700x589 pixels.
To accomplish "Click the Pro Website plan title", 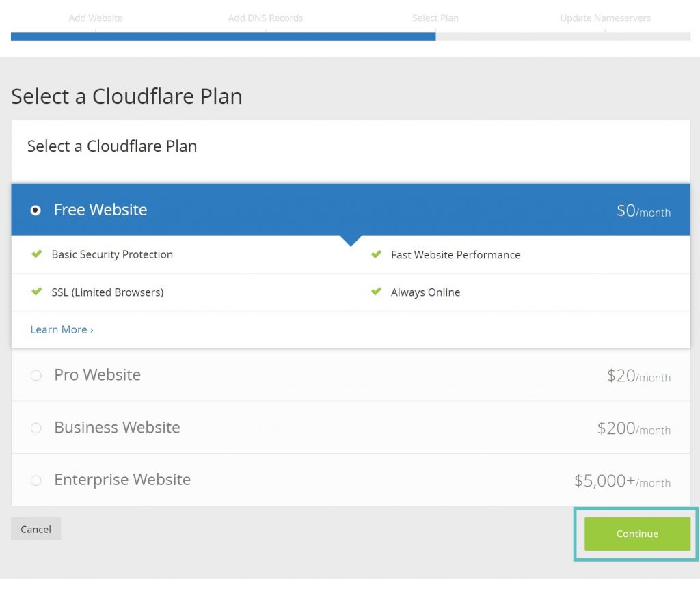I will coord(97,375).
